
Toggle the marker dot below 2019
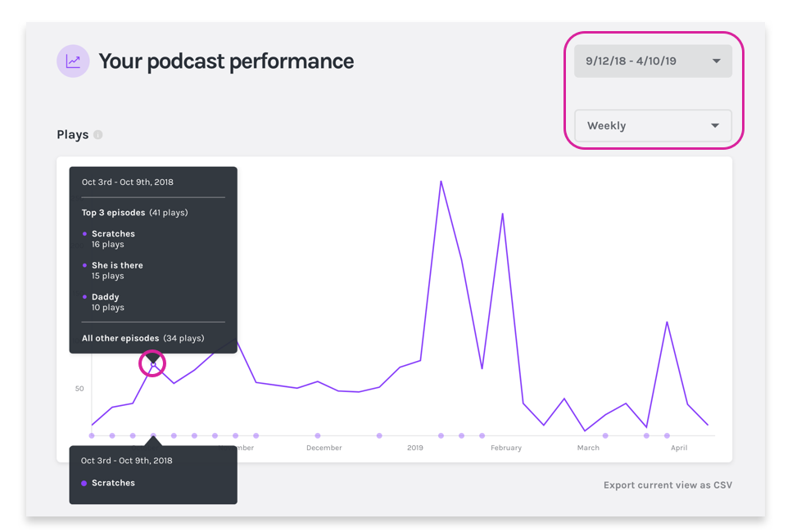440,436
